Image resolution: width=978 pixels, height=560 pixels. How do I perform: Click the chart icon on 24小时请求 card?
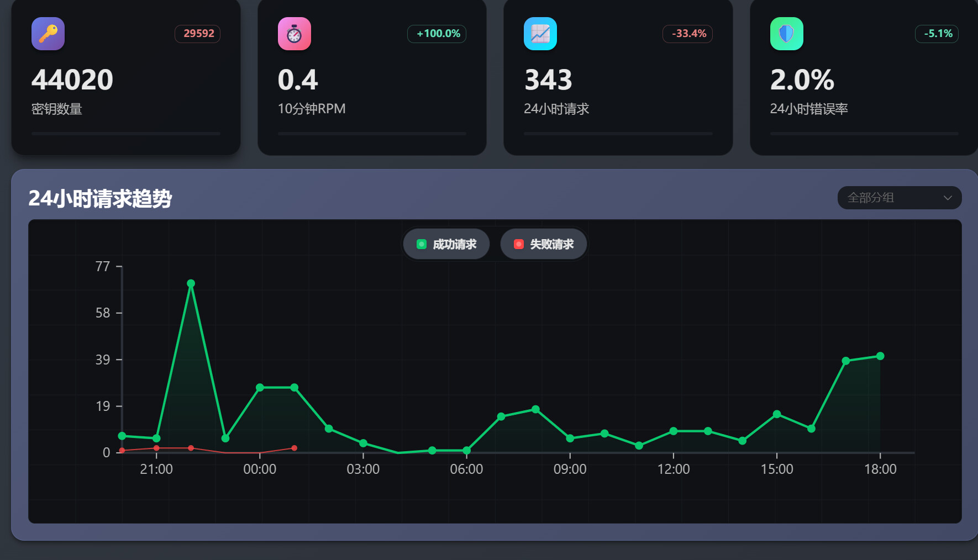click(x=540, y=34)
